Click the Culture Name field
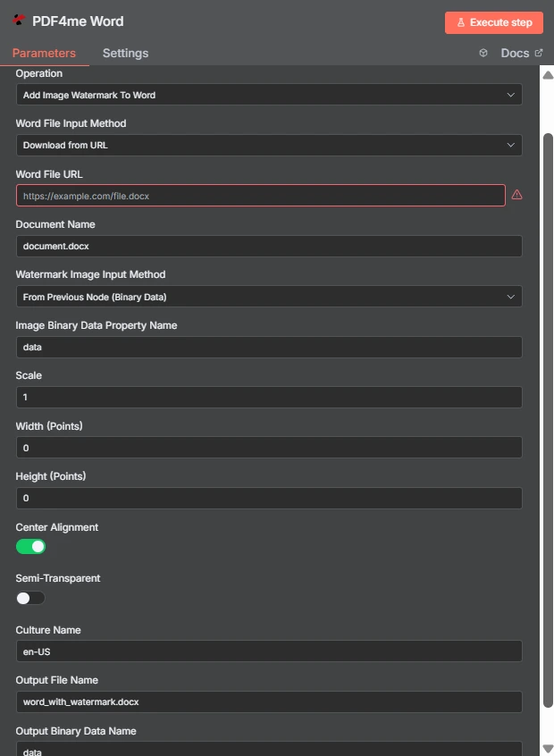The width and height of the screenshot is (554, 756). [269, 651]
